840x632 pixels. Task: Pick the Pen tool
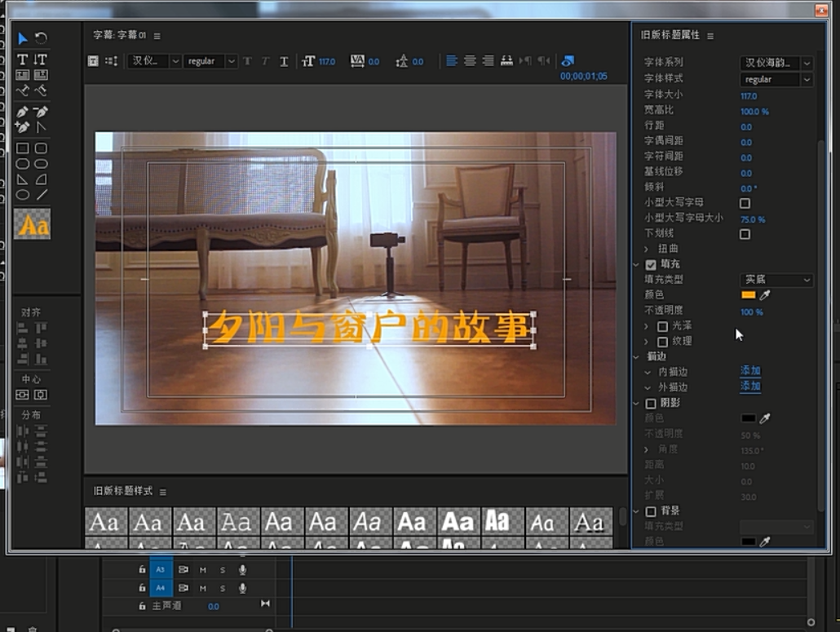click(23, 112)
